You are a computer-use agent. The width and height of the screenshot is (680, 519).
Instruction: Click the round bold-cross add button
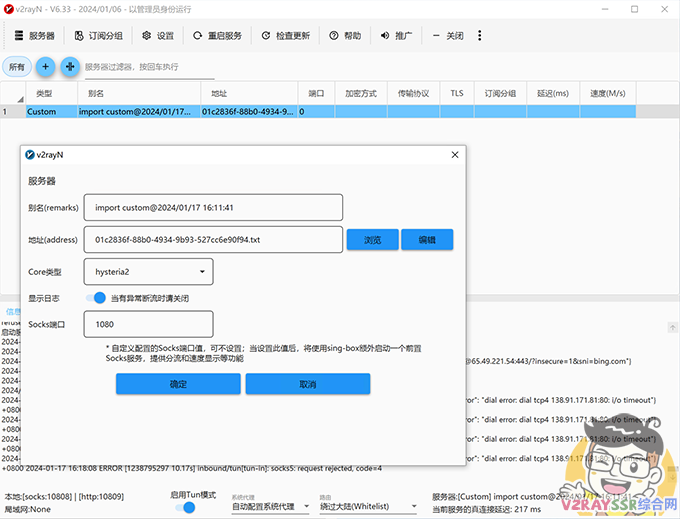(x=70, y=67)
